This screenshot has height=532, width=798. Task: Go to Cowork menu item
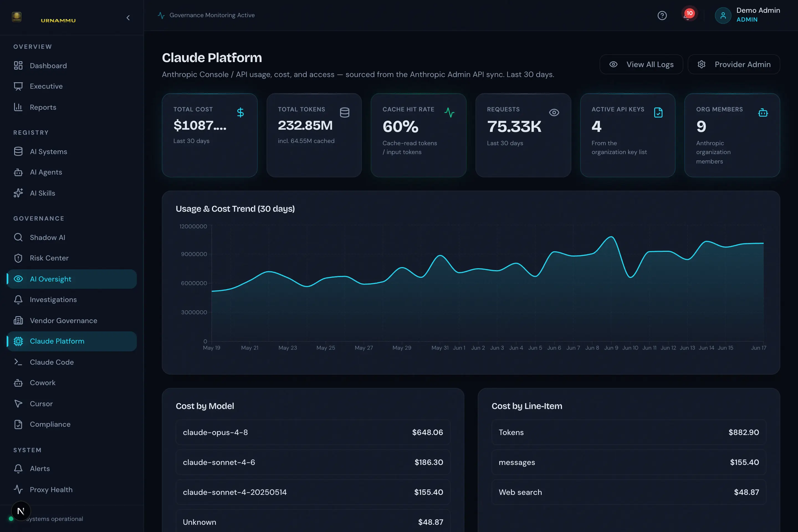point(71,383)
